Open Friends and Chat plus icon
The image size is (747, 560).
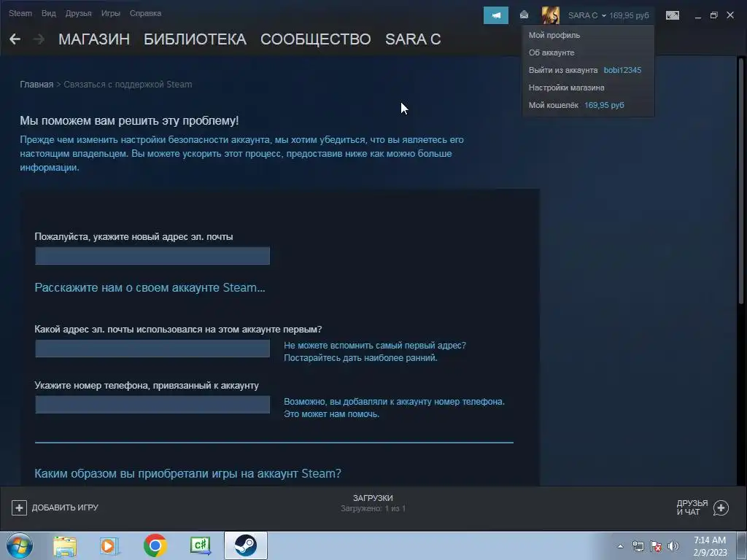[x=721, y=507]
